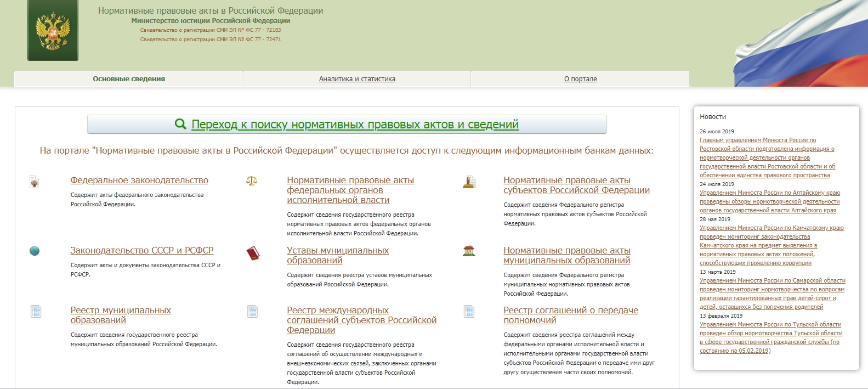868x389 pixels.
Task: Click the Федеральное законодательство document icon
Action: pos(35,182)
